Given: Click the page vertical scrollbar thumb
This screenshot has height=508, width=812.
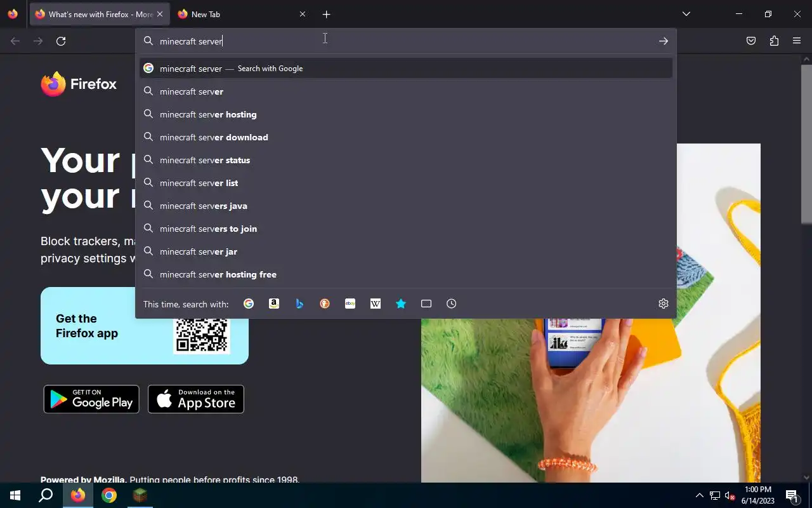Looking at the screenshot, I should pos(806,144).
